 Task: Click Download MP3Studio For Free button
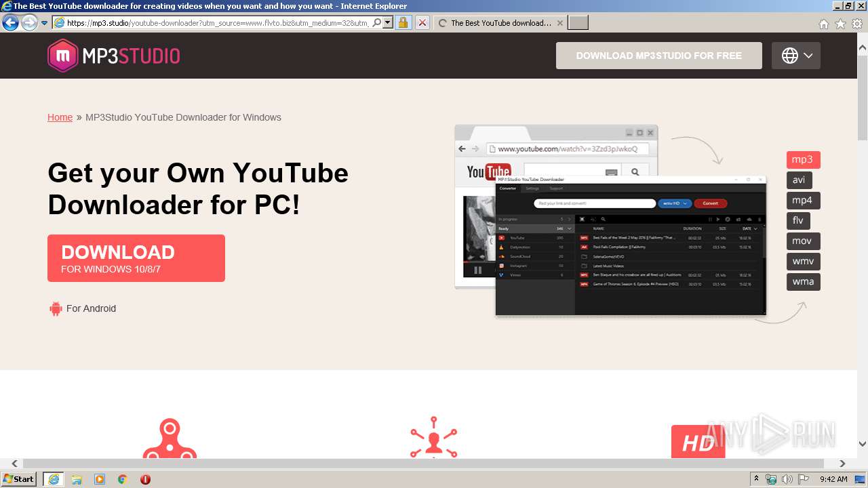(x=659, y=56)
